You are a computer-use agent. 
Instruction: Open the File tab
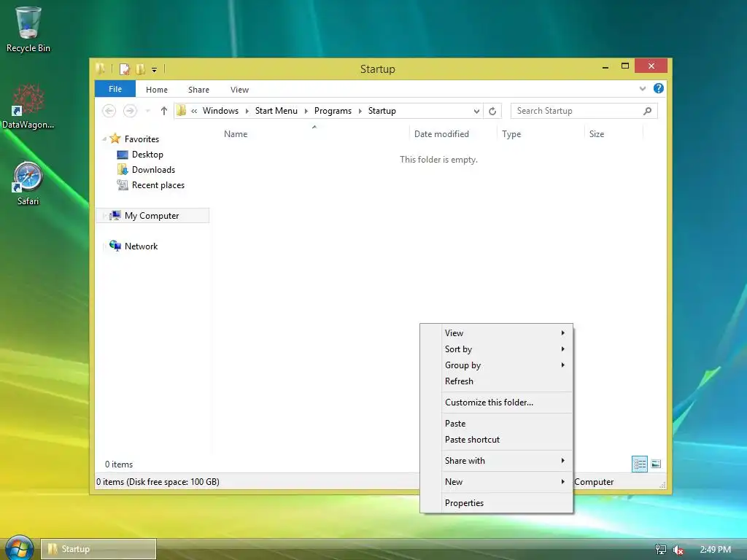(115, 89)
